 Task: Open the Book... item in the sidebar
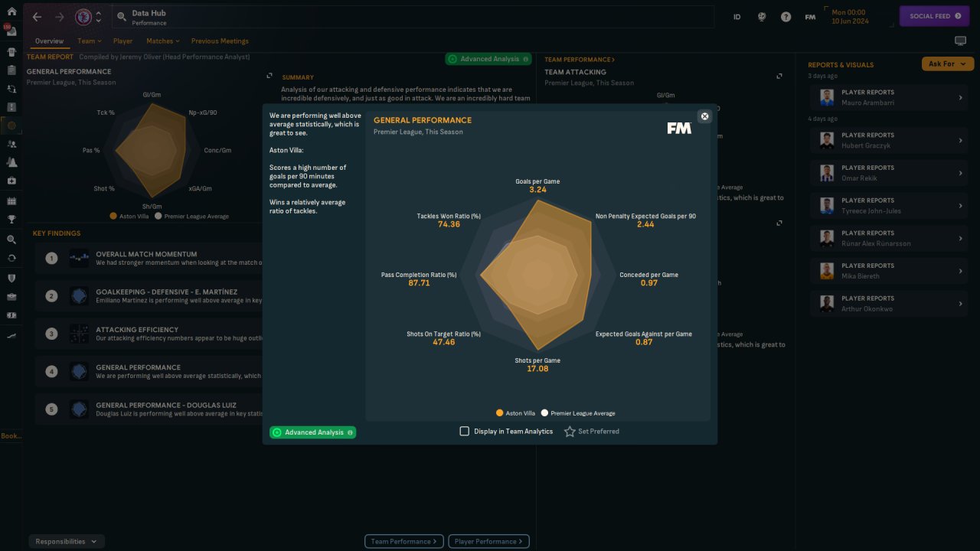pyautogui.click(x=11, y=436)
